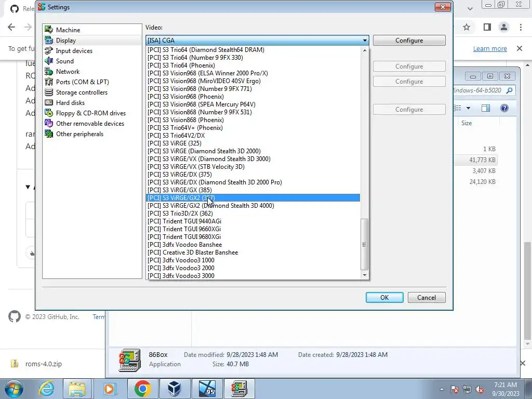Switch to Chrome in the taskbar

coord(142,389)
